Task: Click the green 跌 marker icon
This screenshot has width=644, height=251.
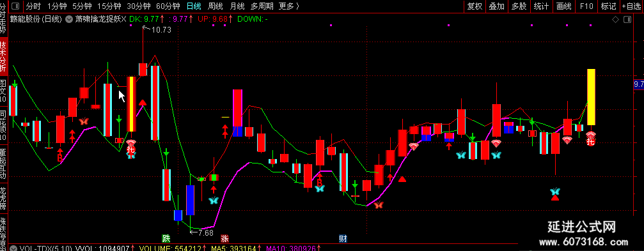Action: [x=166, y=238]
